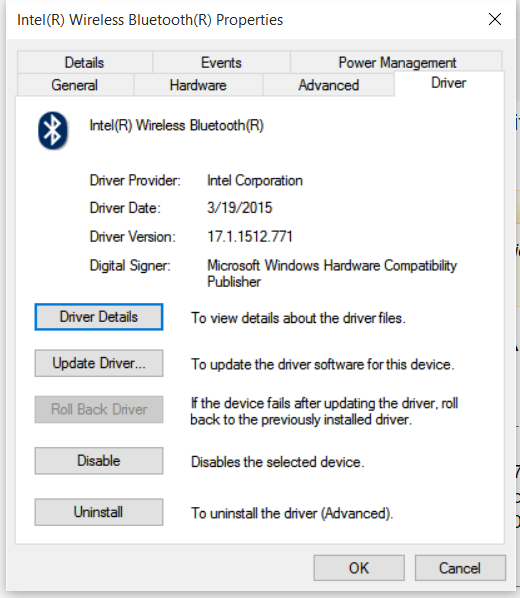This screenshot has height=598, width=520.
Task: Click 'To uninstall the driver (Advanced).' text
Action: [x=292, y=513]
